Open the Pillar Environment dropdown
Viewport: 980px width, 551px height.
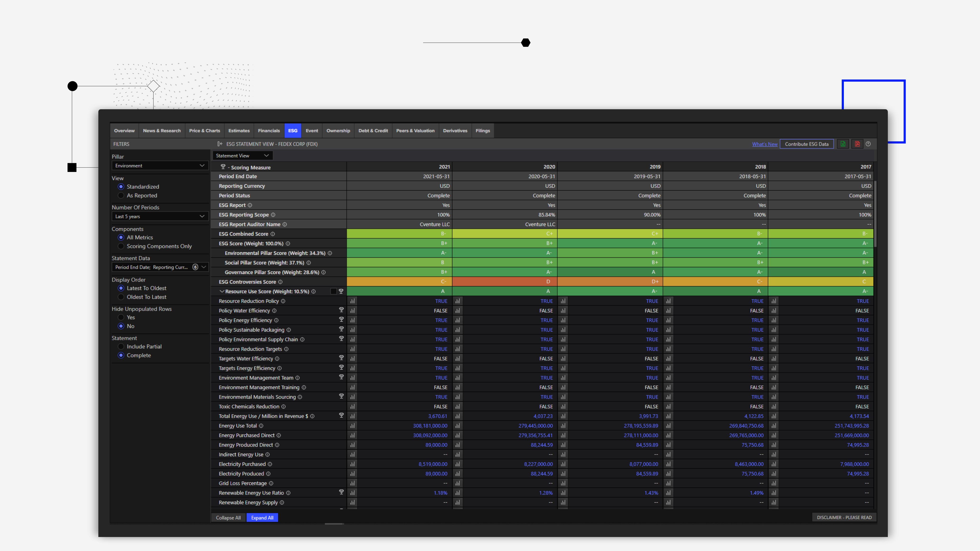click(x=160, y=166)
